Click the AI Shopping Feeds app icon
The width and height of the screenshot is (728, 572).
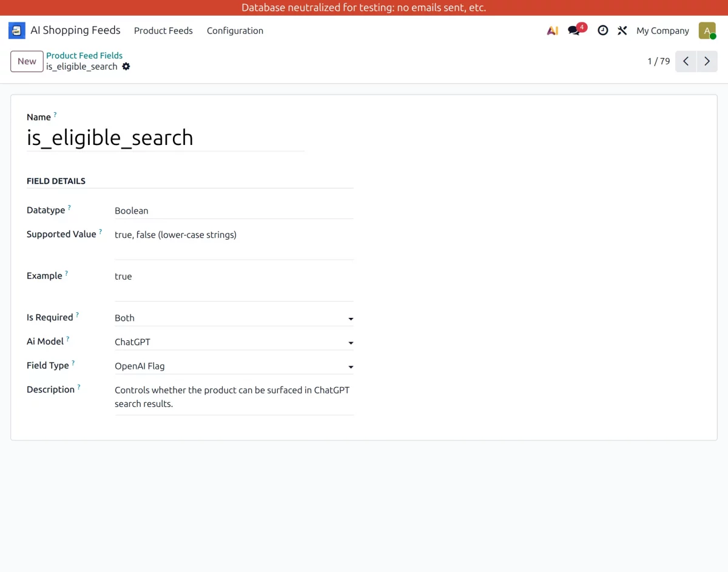point(17,30)
